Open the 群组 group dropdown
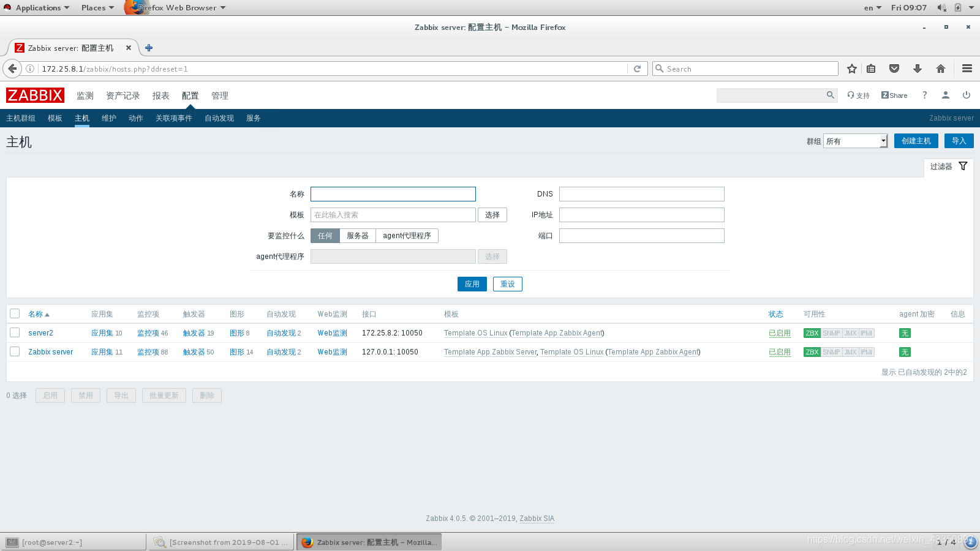Screen dimensions: 980x551 point(855,141)
